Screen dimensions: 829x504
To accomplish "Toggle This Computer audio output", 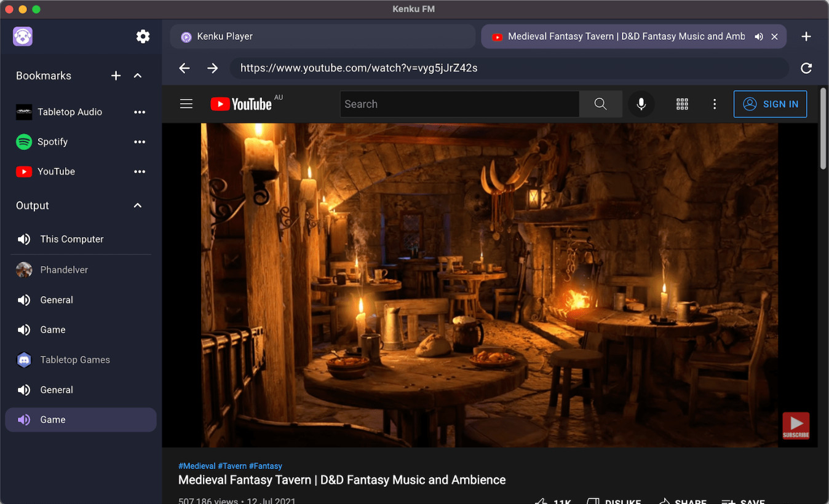I will coord(81,239).
